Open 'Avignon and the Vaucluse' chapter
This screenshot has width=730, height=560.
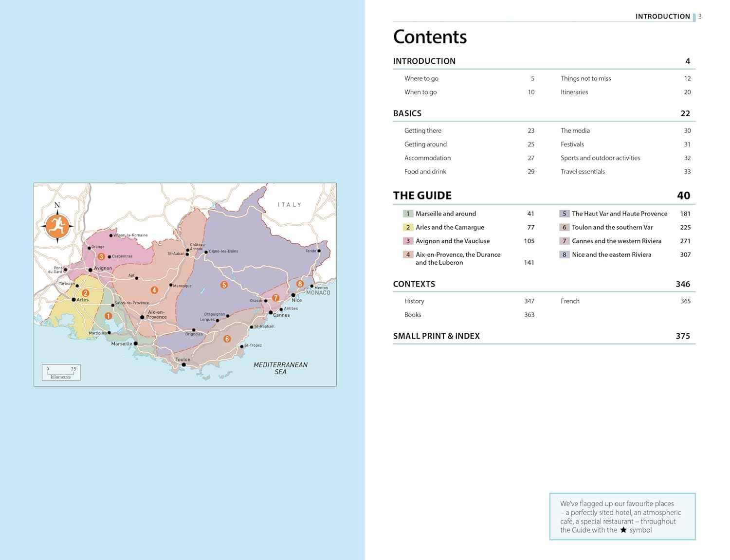point(453,241)
